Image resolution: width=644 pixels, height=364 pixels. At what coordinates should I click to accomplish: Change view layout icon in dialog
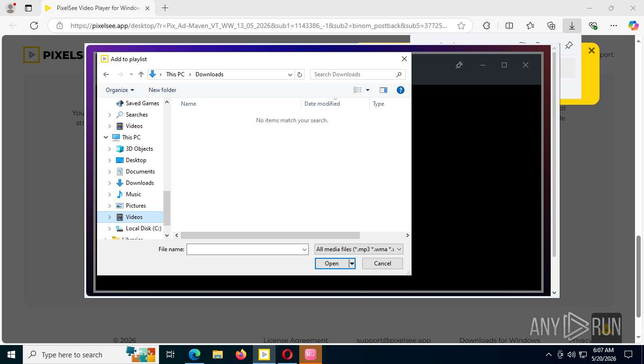click(x=358, y=90)
